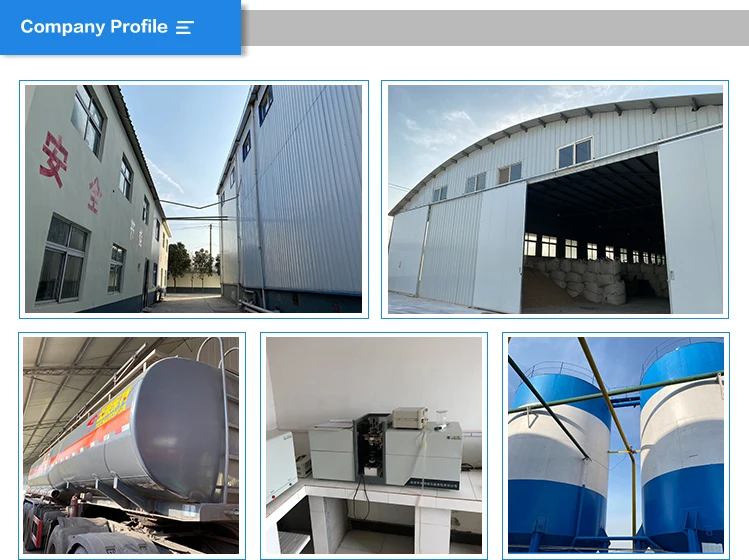
Task: Open the blue and white silos photo
Action: point(616,445)
